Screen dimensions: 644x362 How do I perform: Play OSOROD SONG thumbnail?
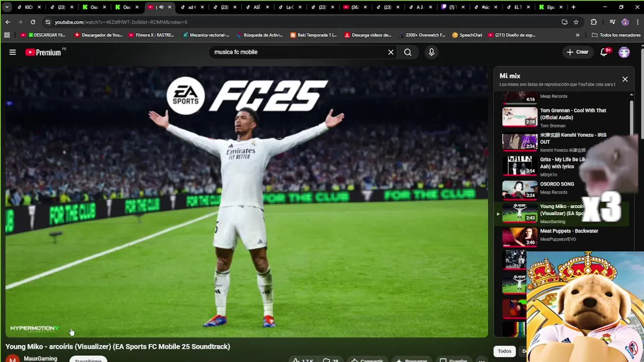(520, 190)
